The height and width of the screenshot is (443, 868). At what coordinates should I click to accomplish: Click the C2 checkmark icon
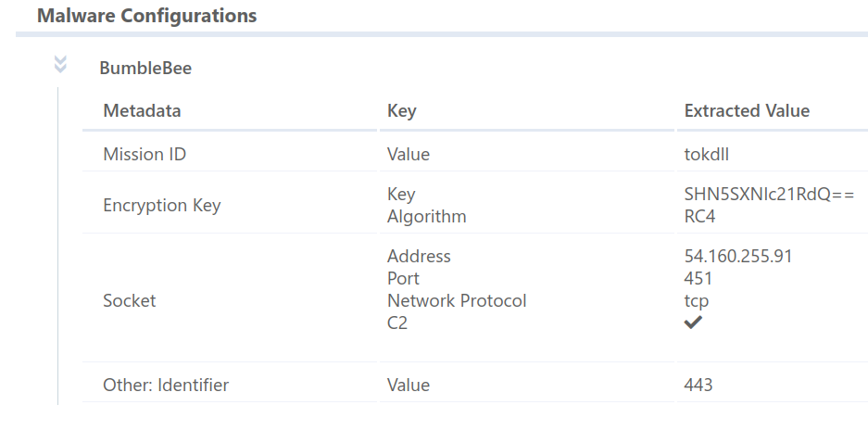[x=693, y=323]
